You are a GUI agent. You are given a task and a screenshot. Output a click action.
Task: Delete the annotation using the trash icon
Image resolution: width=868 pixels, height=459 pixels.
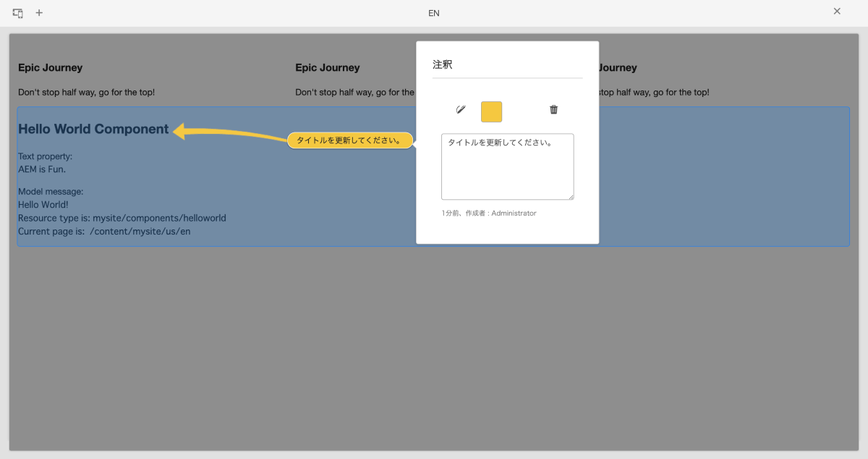coord(554,110)
